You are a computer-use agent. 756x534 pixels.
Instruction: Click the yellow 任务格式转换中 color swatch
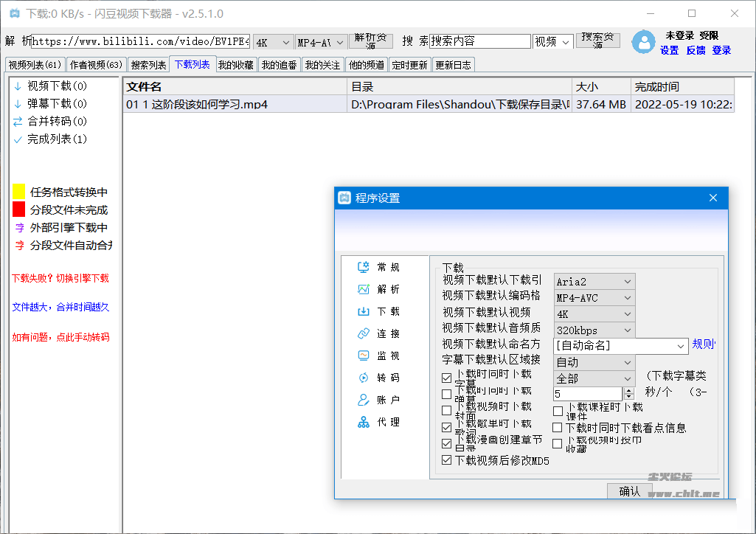pos(18,192)
